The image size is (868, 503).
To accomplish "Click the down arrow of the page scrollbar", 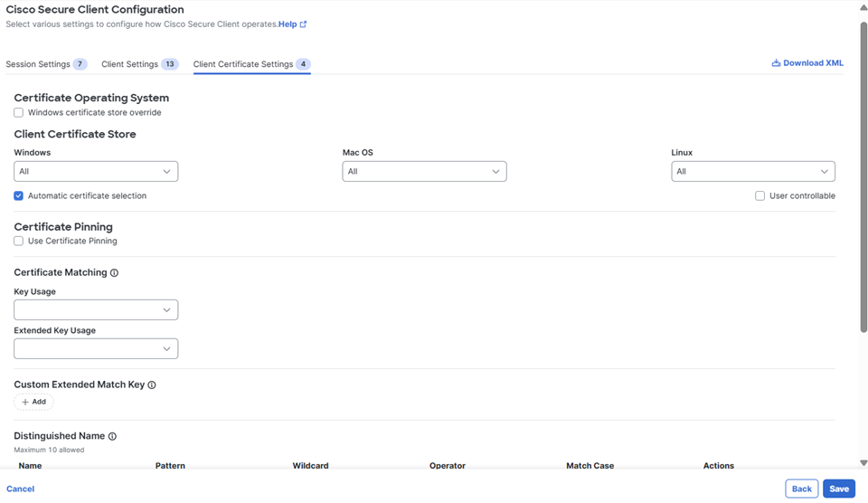I will coord(863,463).
